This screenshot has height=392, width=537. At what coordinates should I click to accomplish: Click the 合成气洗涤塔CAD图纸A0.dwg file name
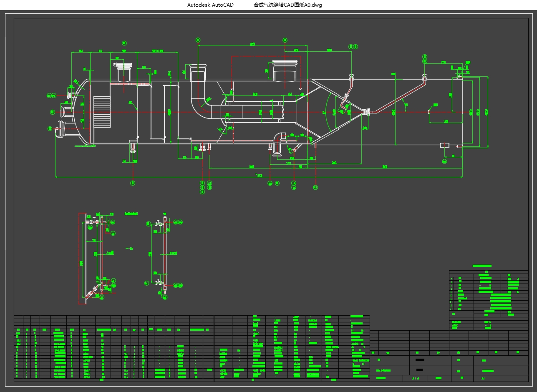(287, 5)
